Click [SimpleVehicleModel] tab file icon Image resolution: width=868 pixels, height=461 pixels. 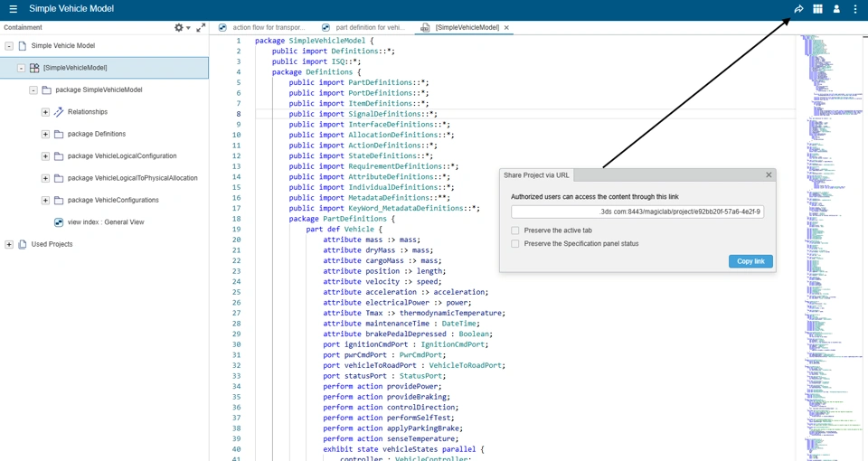pos(425,27)
